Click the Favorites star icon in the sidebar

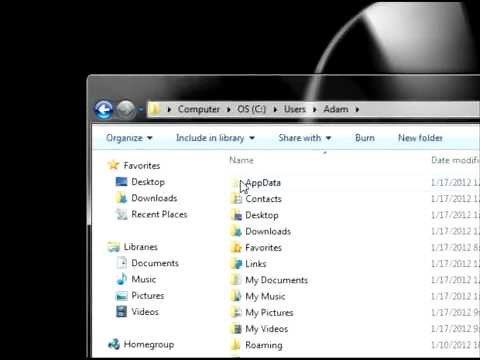(x=114, y=165)
